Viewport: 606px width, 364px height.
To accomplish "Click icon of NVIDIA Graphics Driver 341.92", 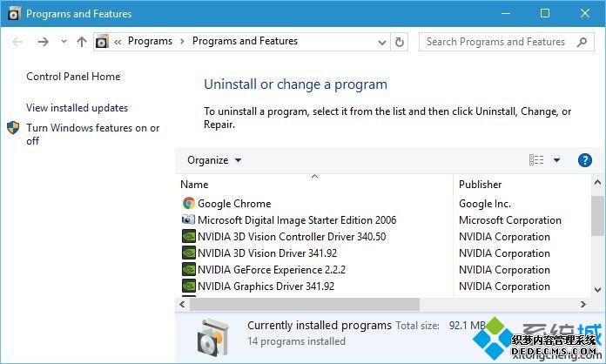I will [189, 286].
